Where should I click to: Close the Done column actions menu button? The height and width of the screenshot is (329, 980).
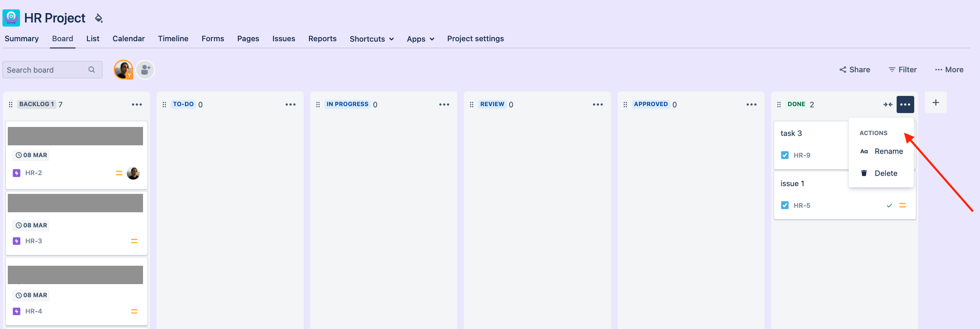point(905,104)
